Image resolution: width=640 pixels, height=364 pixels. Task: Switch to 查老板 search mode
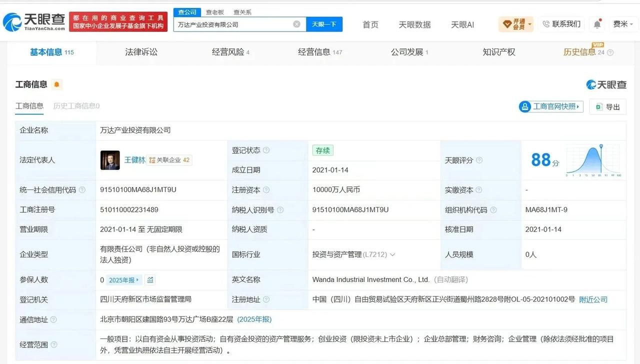click(x=215, y=12)
